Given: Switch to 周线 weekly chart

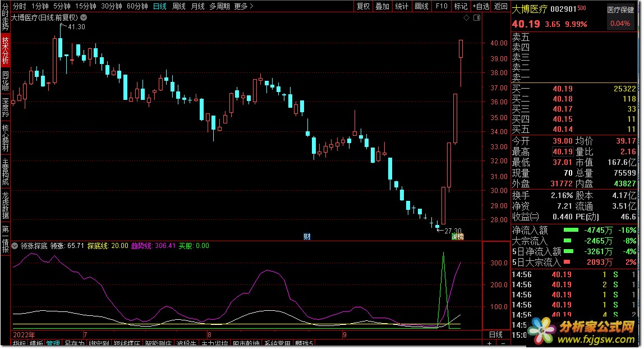Looking at the screenshot, I should point(178,6).
